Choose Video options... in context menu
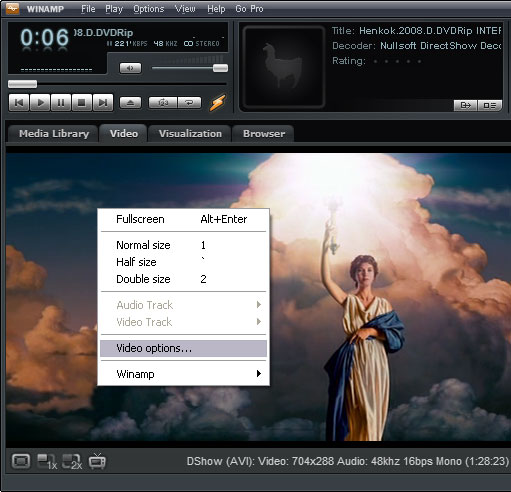This screenshot has height=492, width=511. point(183,348)
